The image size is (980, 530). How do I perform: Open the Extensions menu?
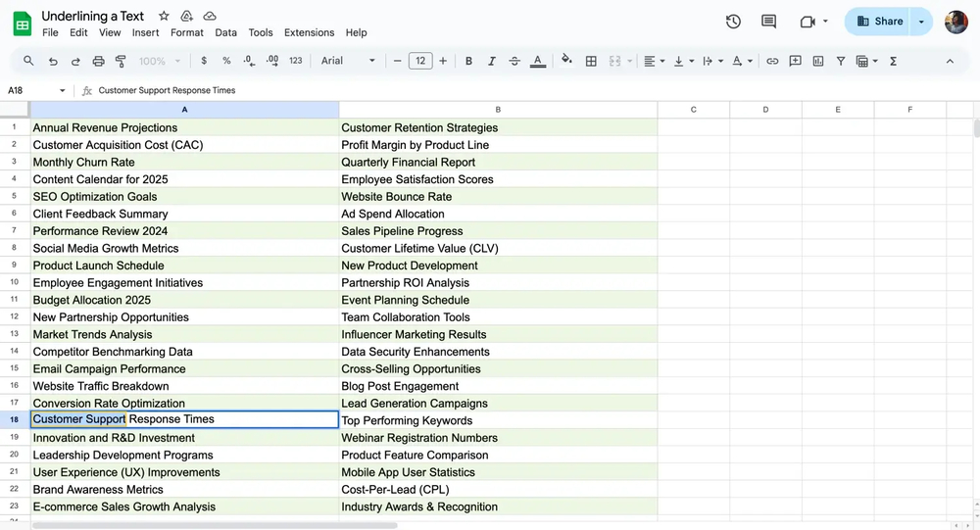tap(309, 32)
